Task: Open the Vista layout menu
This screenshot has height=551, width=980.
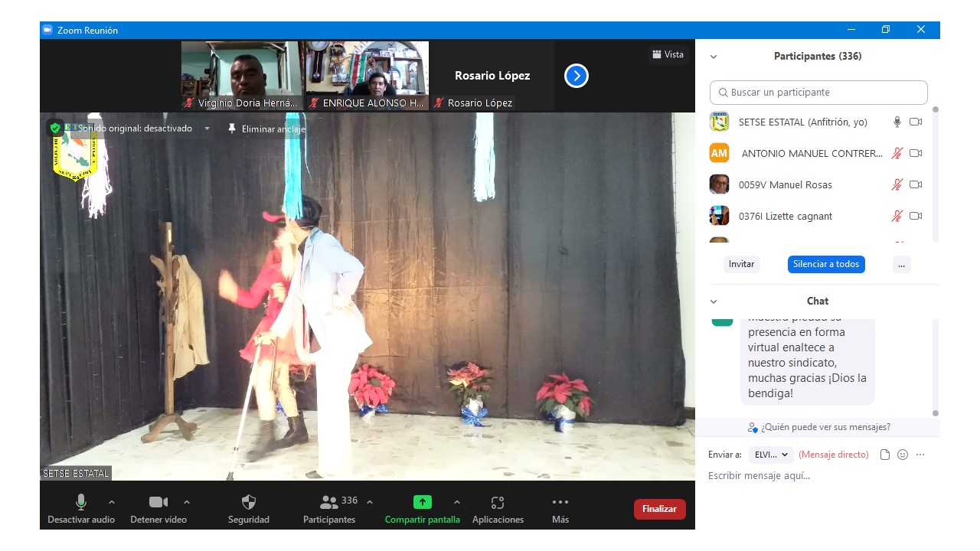Action: click(x=668, y=54)
